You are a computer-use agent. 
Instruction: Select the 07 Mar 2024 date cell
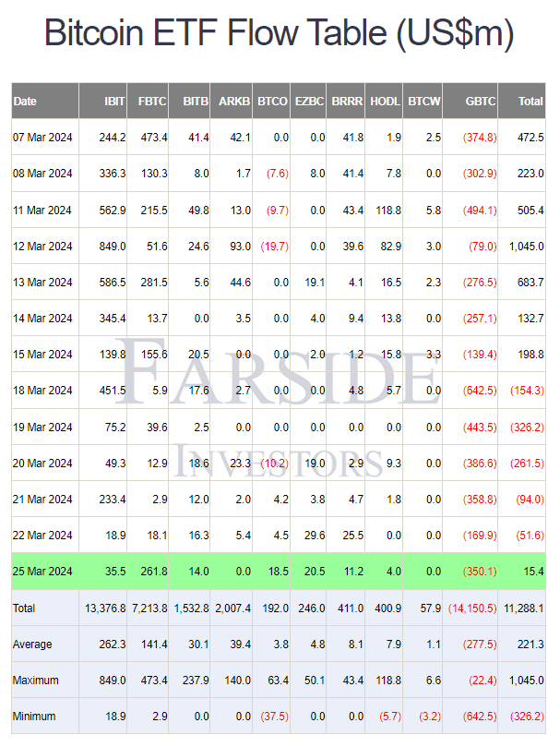[45, 138]
